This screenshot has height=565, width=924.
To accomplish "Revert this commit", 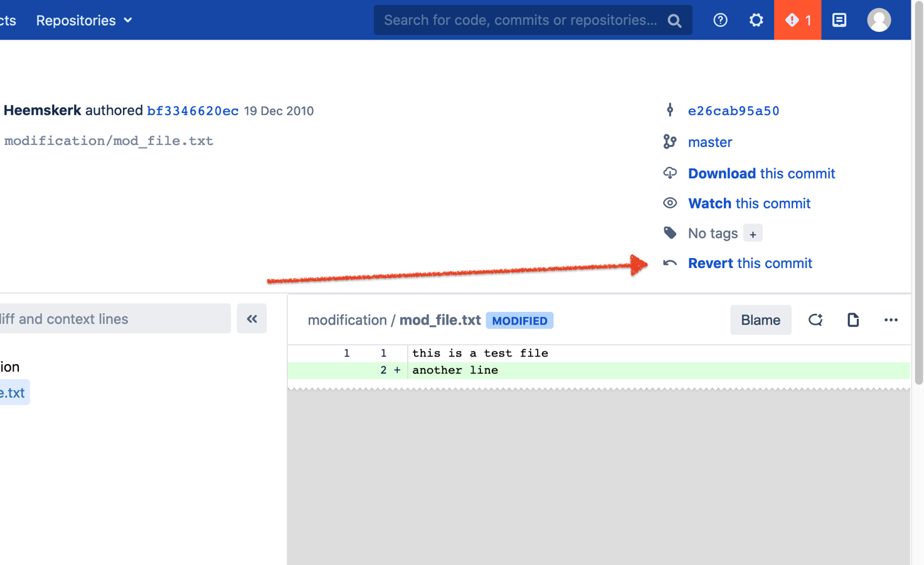I will point(749,263).
